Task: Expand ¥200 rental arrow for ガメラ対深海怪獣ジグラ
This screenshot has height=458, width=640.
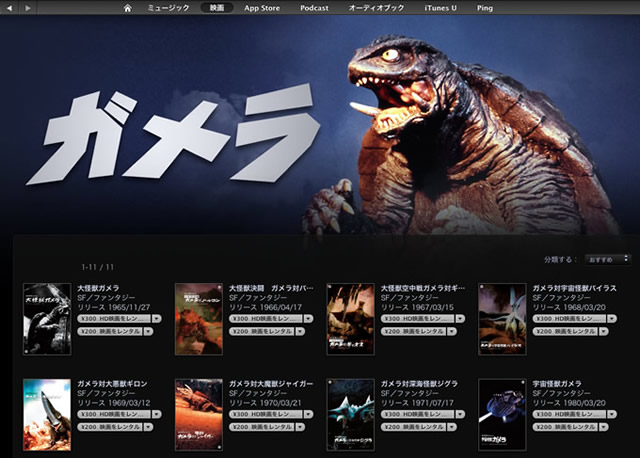Action: (x=452, y=427)
